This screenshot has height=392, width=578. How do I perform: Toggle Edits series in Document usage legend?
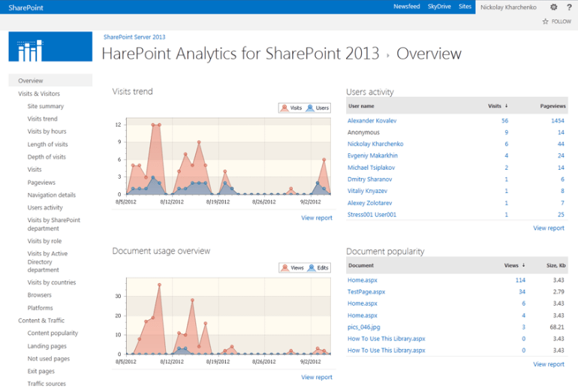click(x=318, y=268)
